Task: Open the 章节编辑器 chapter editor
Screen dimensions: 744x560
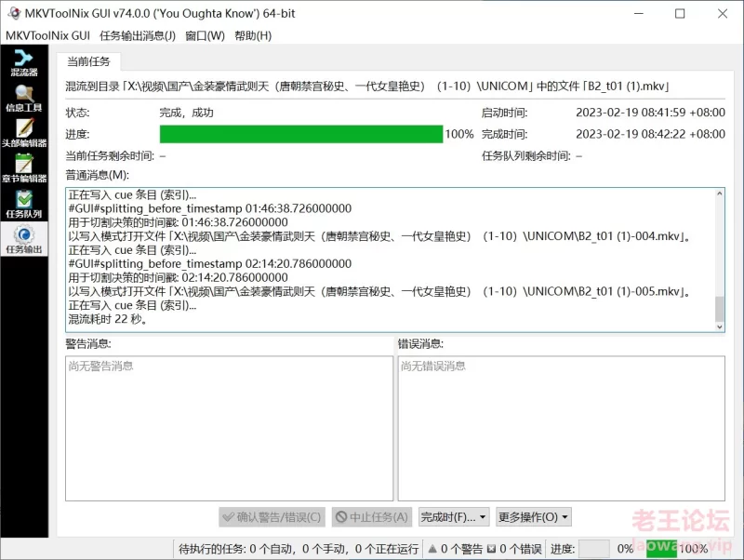Action: click(24, 169)
